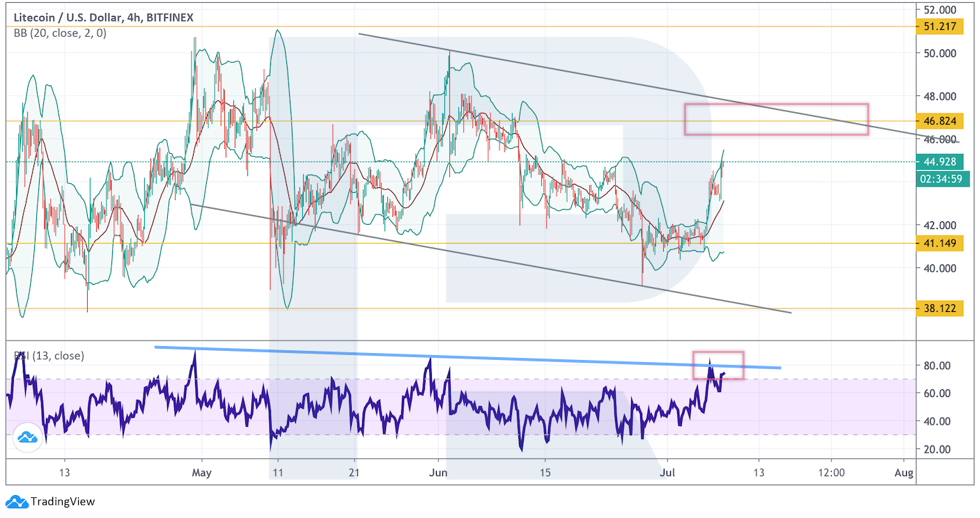Click the May label on time axis

(x=201, y=473)
